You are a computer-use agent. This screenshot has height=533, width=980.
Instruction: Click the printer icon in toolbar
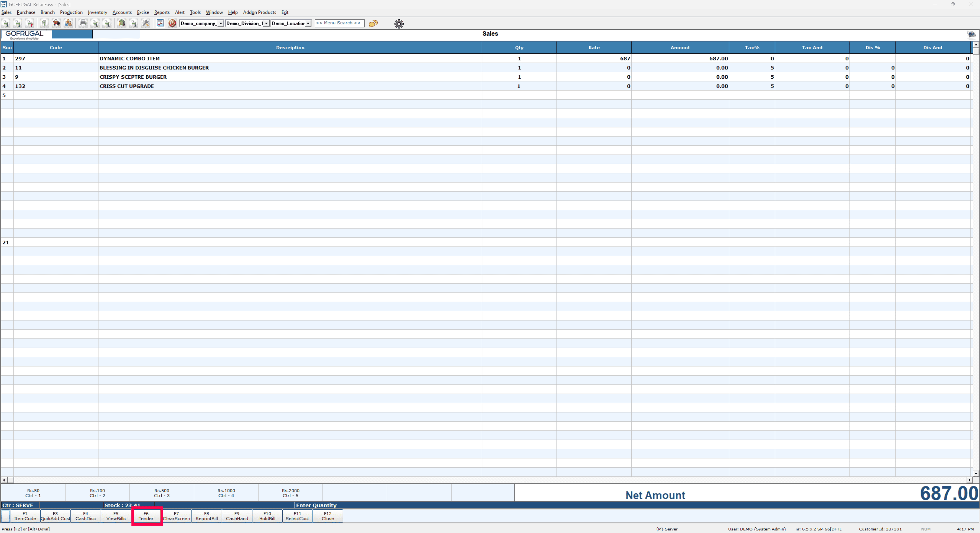(83, 23)
